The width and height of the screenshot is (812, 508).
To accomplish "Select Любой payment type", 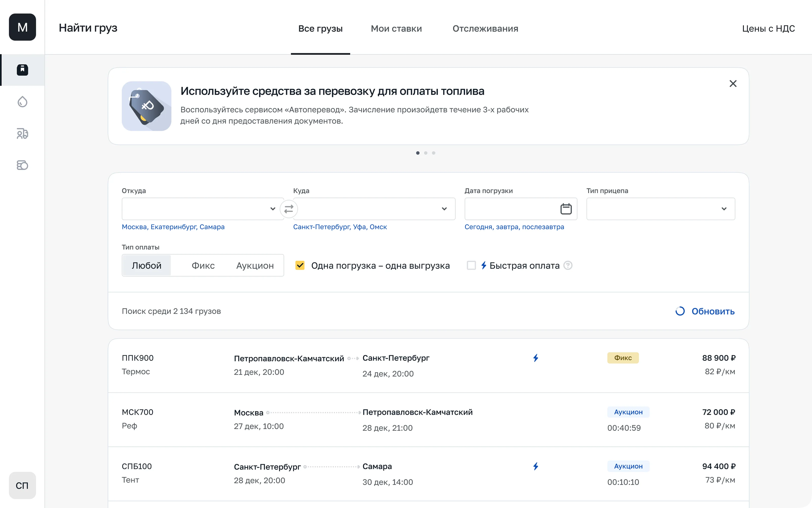I will pos(147,265).
